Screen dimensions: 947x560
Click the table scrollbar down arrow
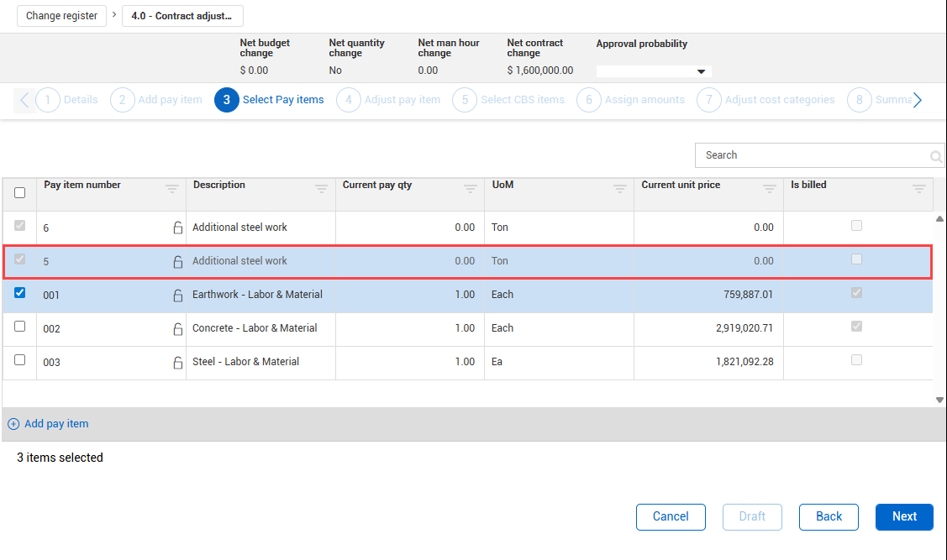pos(939,400)
